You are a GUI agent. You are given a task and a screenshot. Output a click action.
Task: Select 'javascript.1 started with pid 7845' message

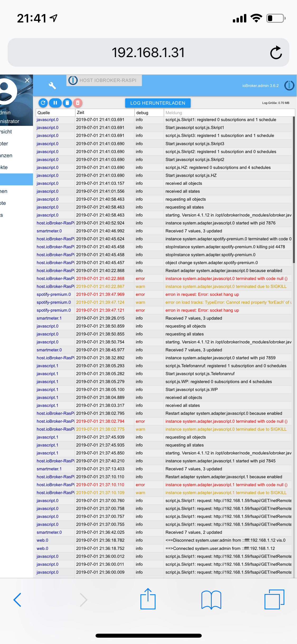tap(220, 461)
